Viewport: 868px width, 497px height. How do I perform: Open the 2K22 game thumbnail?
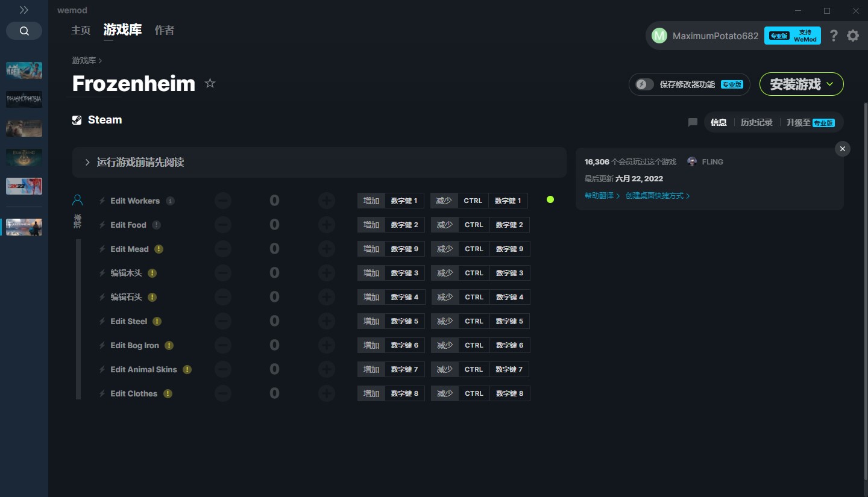pyautogui.click(x=24, y=186)
